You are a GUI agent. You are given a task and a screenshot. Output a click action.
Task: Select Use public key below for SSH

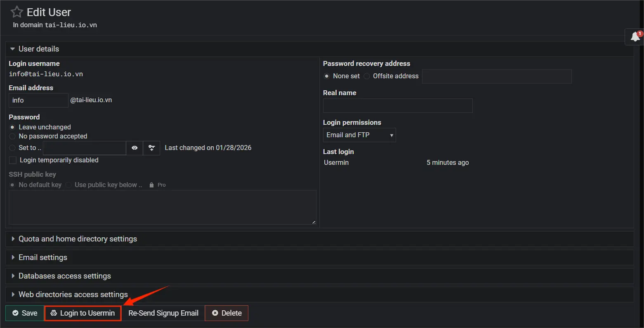[68, 185]
